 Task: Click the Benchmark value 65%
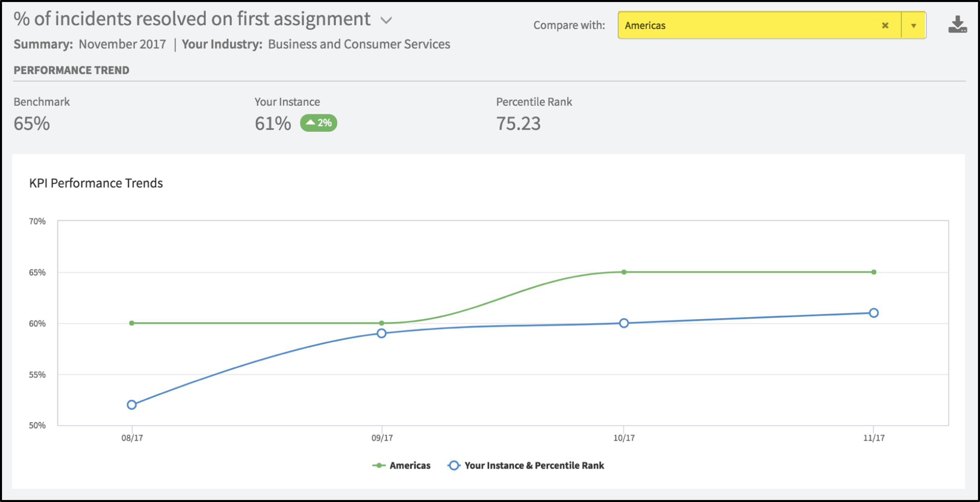(31, 123)
